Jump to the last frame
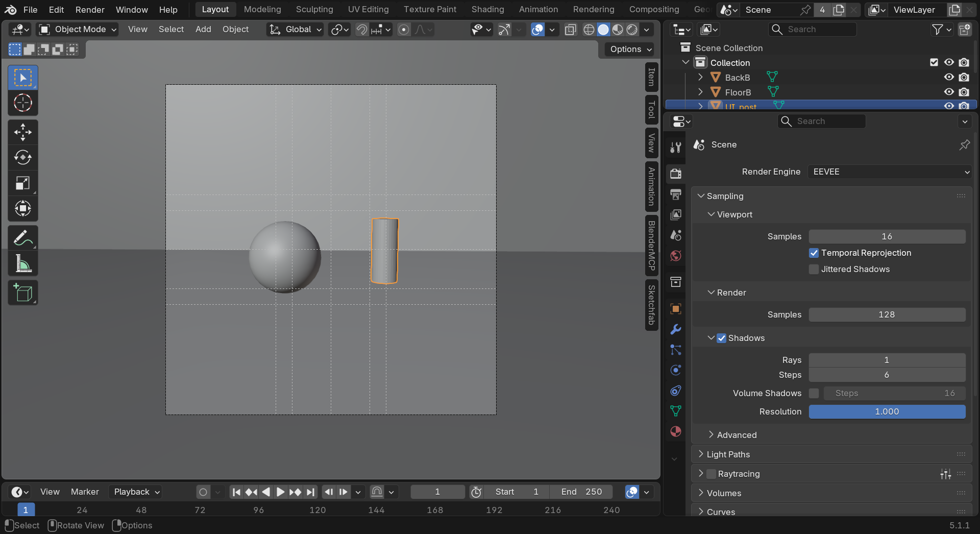 pyautogui.click(x=310, y=492)
